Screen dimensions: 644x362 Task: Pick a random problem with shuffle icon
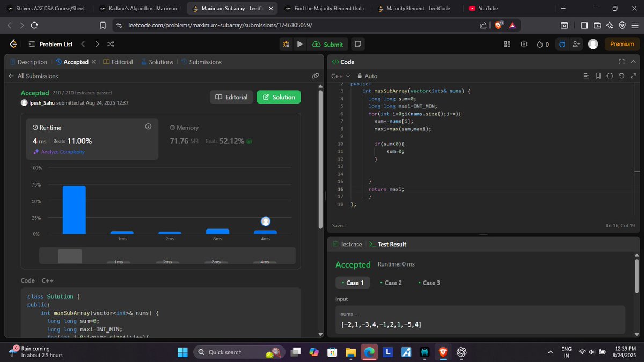point(111,44)
